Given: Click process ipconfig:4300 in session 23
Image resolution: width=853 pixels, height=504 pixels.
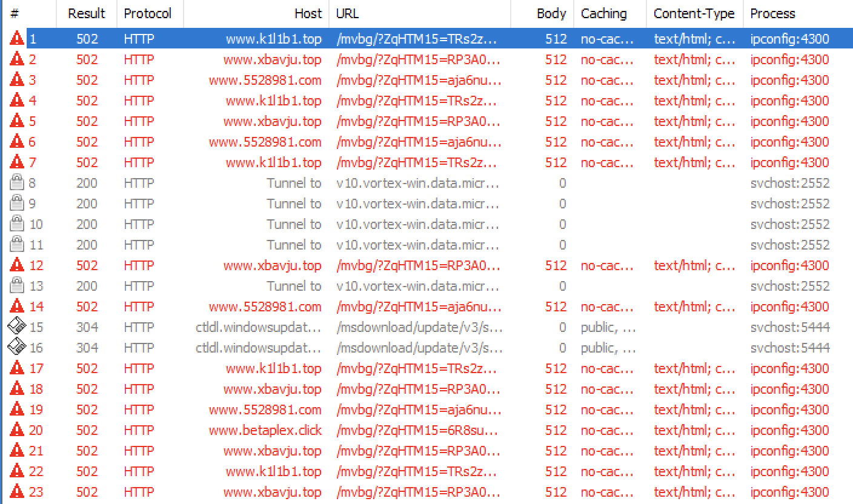Looking at the screenshot, I should tap(790, 492).
